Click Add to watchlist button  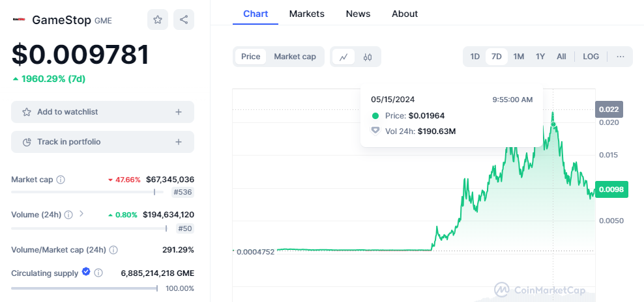[x=102, y=112]
